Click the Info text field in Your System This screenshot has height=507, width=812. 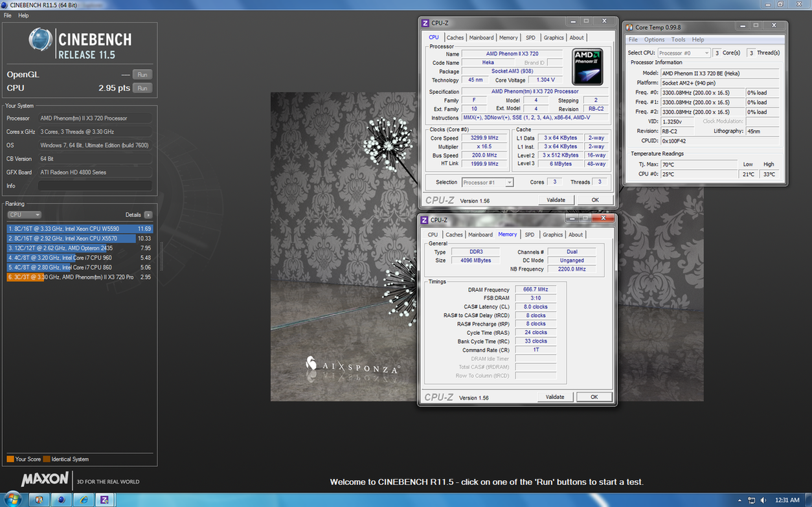pos(95,186)
